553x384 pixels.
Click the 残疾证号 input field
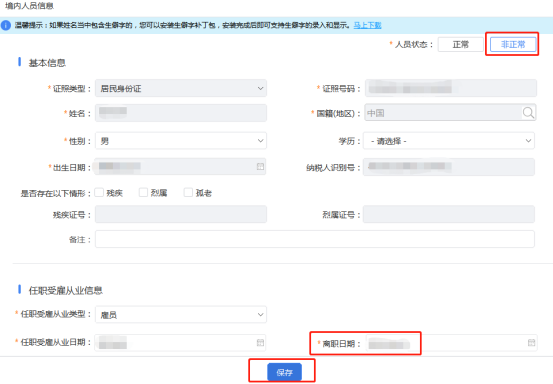181,214
